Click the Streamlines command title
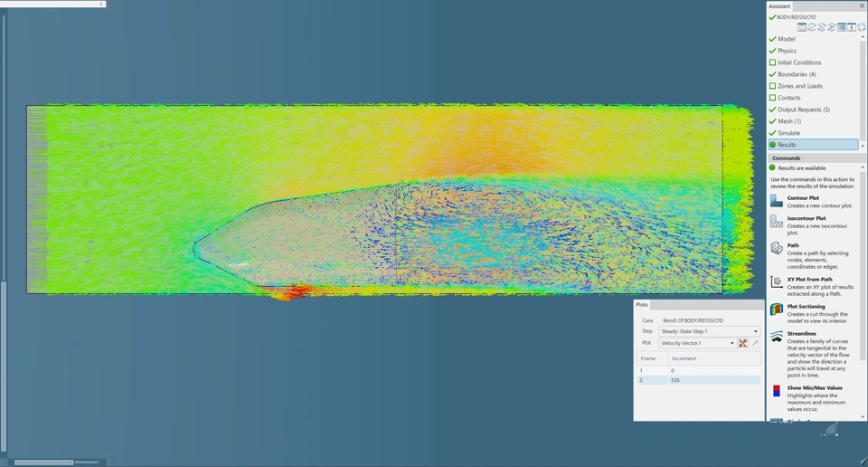 click(802, 333)
